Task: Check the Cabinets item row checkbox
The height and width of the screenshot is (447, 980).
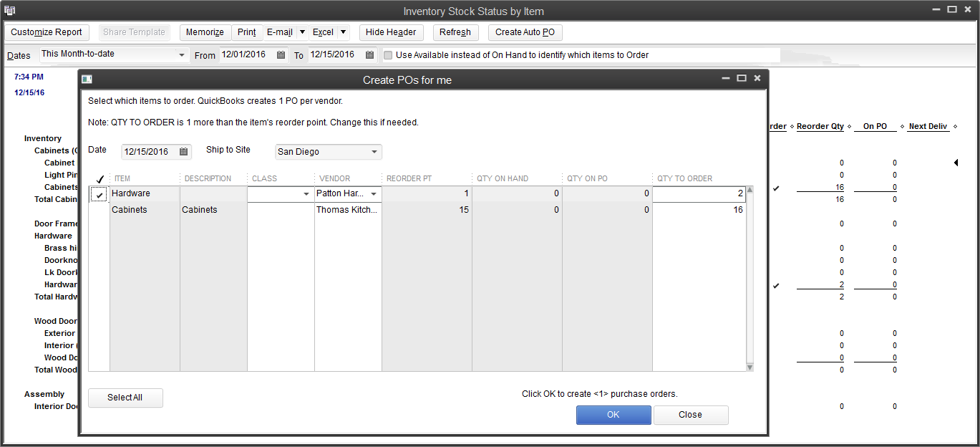Action: pos(100,210)
